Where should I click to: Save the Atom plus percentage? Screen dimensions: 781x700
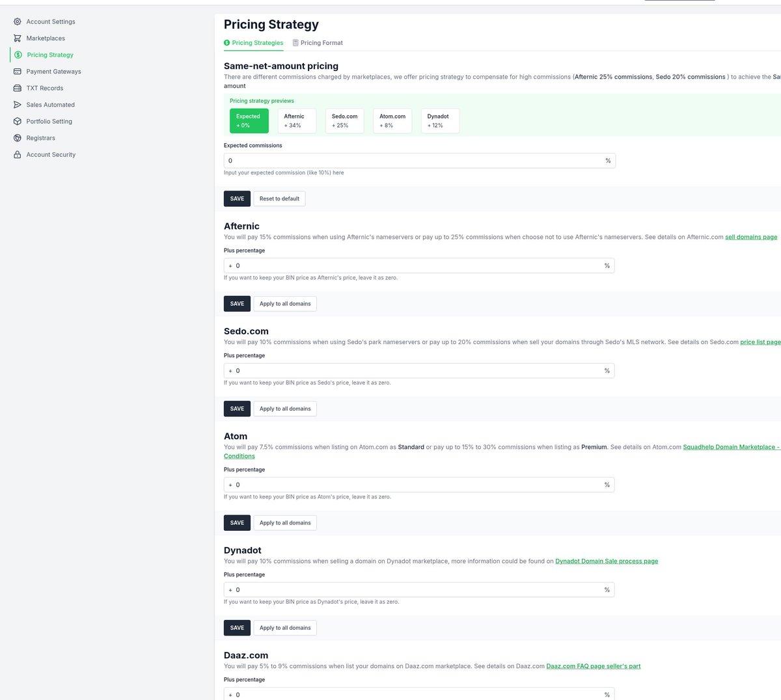tap(237, 522)
